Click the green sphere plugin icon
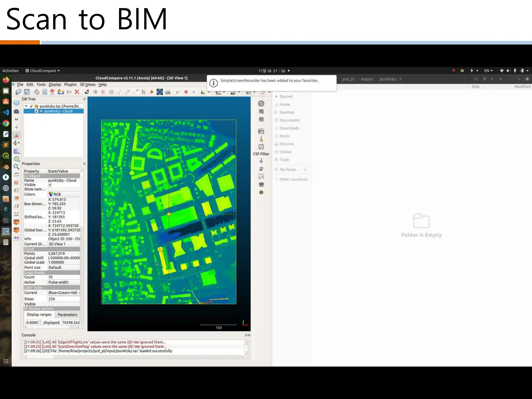The image size is (532, 399). click(261, 192)
